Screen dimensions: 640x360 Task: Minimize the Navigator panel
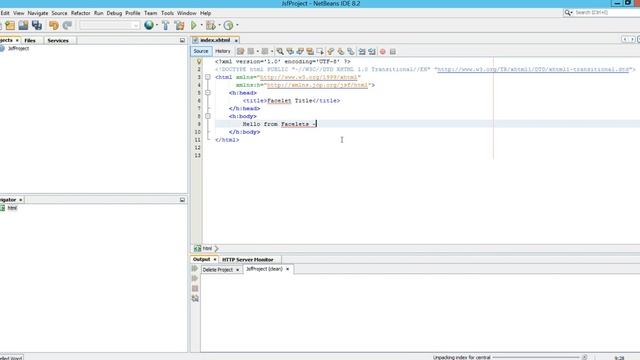click(x=182, y=200)
